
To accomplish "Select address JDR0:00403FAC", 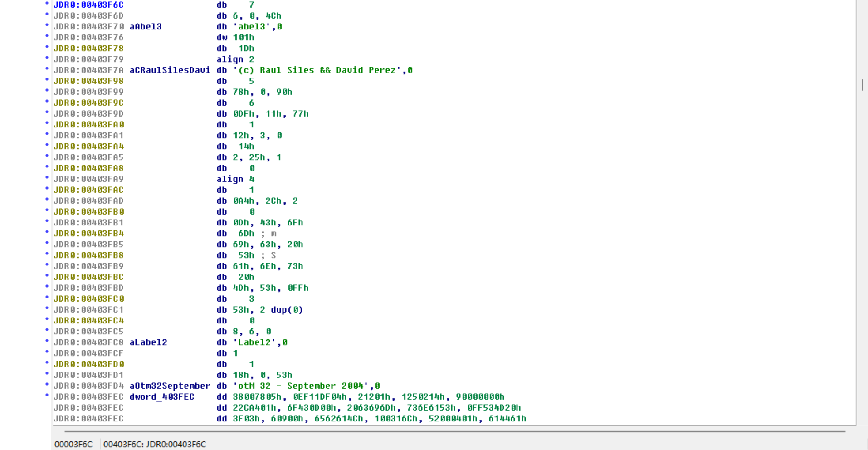I will click(88, 190).
